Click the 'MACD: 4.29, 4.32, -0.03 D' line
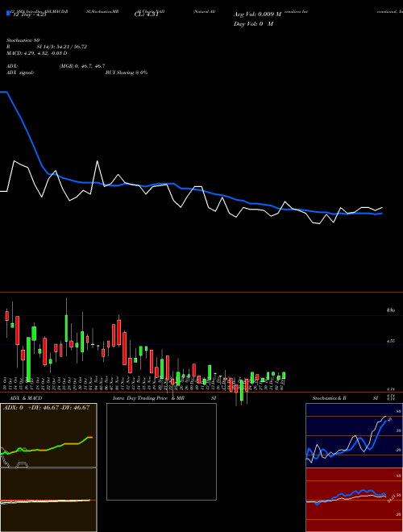 pyautogui.click(x=36, y=53)
